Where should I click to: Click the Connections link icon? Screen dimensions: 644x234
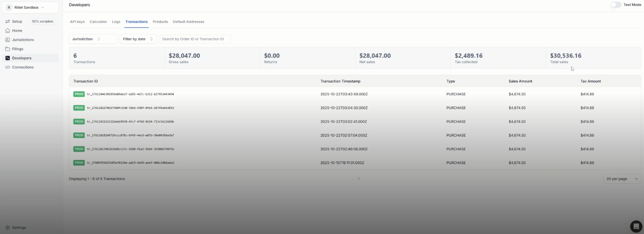click(8, 67)
